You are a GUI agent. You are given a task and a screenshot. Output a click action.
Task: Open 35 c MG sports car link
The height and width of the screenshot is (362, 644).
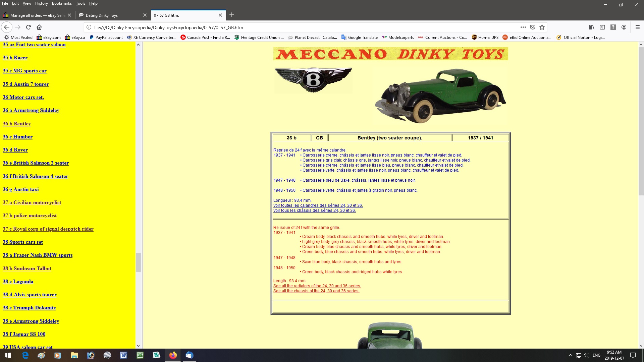point(24,71)
